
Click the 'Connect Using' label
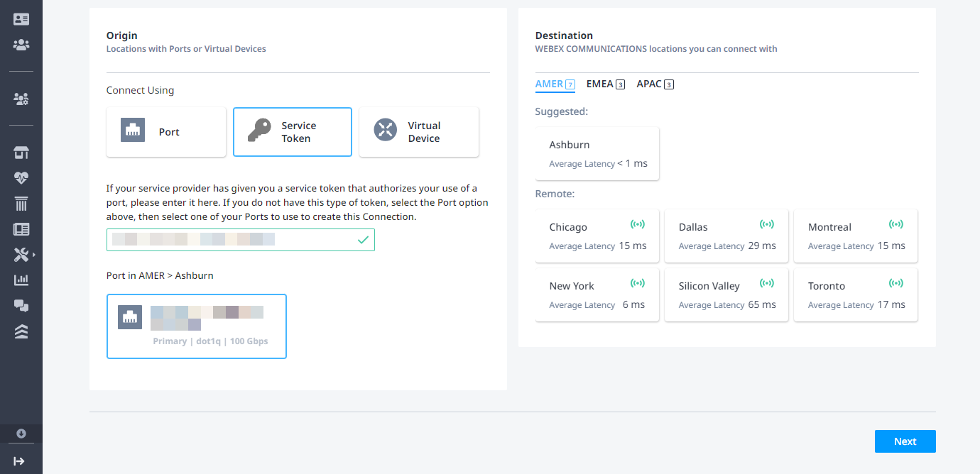click(140, 90)
